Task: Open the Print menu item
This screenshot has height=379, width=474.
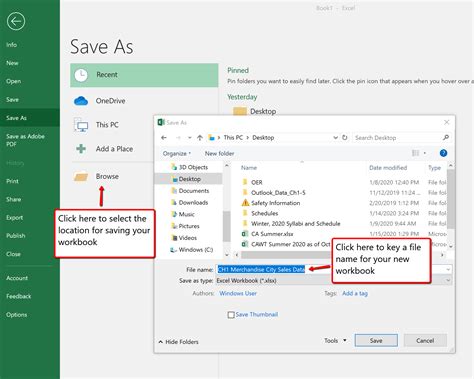Action: (12, 181)
